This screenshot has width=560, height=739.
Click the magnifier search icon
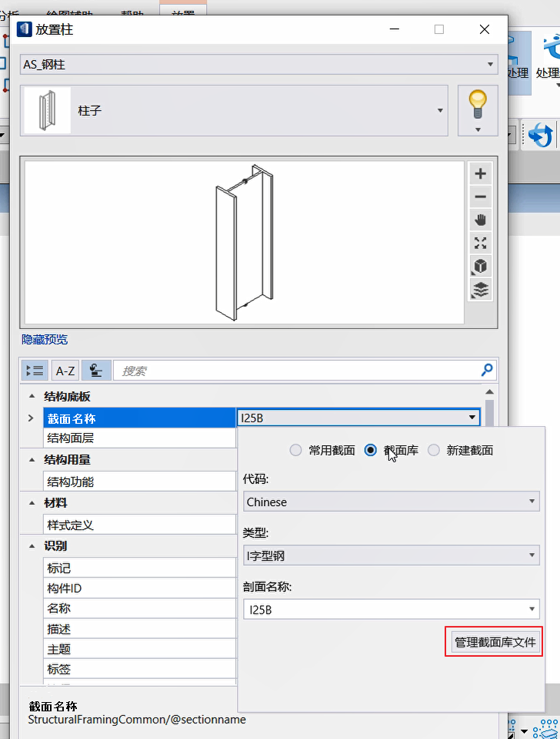point(486,370)
